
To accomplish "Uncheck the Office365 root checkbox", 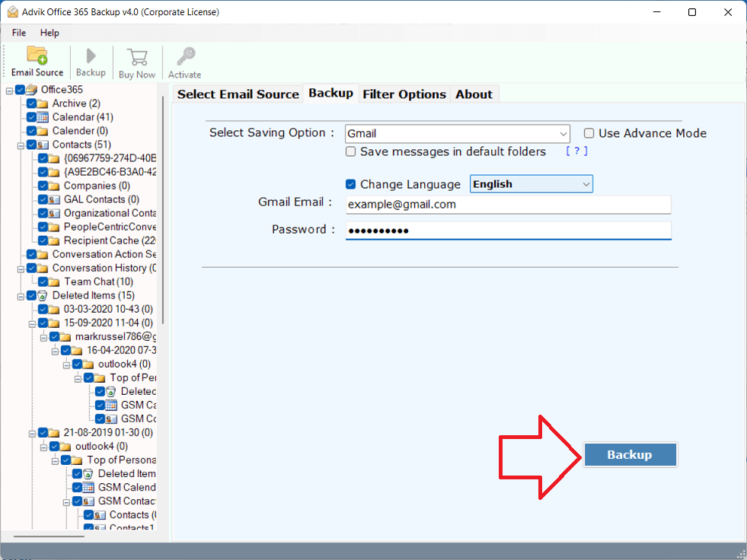I will click(x=20, y=90).
